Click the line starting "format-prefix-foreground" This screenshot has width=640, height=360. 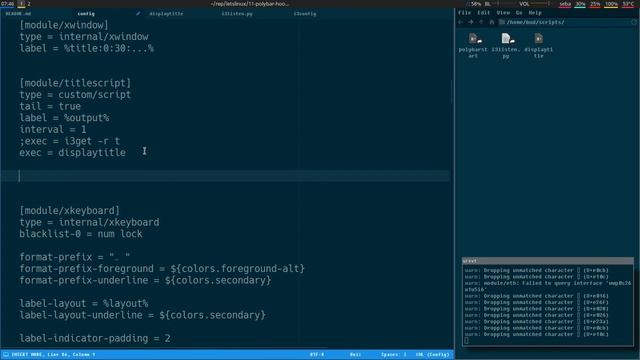162,269
